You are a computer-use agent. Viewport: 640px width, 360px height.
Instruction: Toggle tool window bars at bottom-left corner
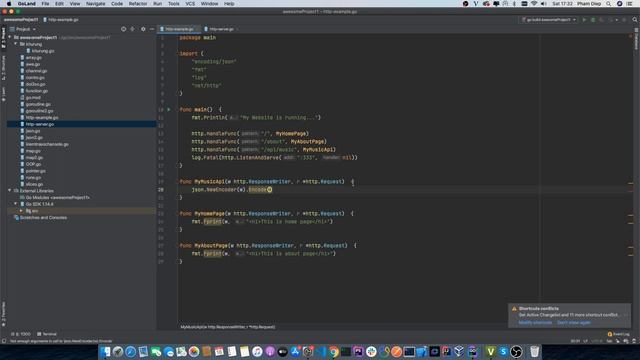click(4, 341)
